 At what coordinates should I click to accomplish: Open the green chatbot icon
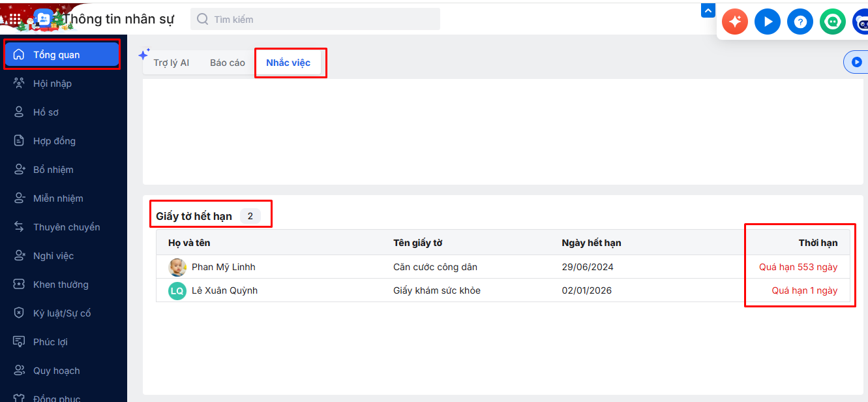833,22
